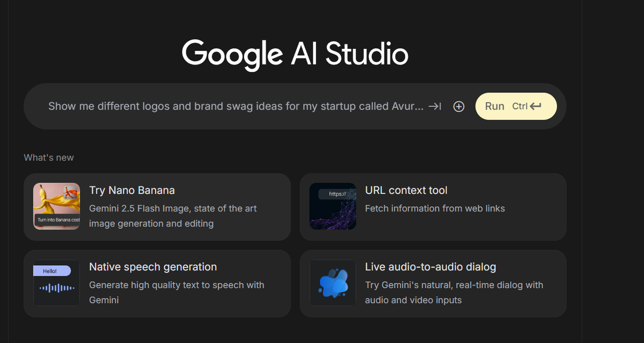
Task: Open the Live audio-to-audio dialog card
Action: pyautogui.click(x=433, y=283)
